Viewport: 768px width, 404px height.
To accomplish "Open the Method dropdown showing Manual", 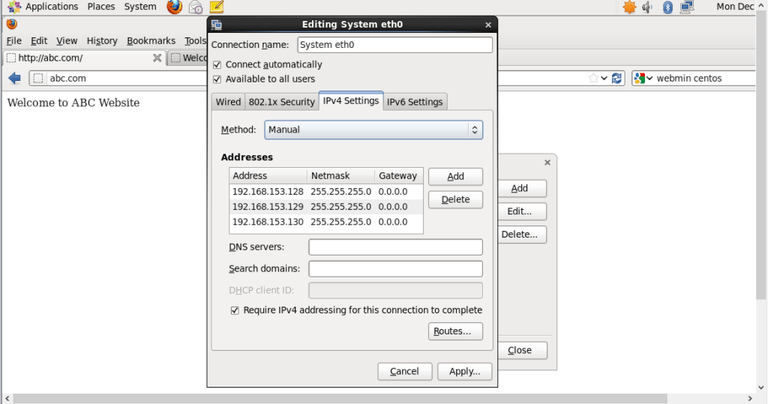I will click(x=373, y=130).
